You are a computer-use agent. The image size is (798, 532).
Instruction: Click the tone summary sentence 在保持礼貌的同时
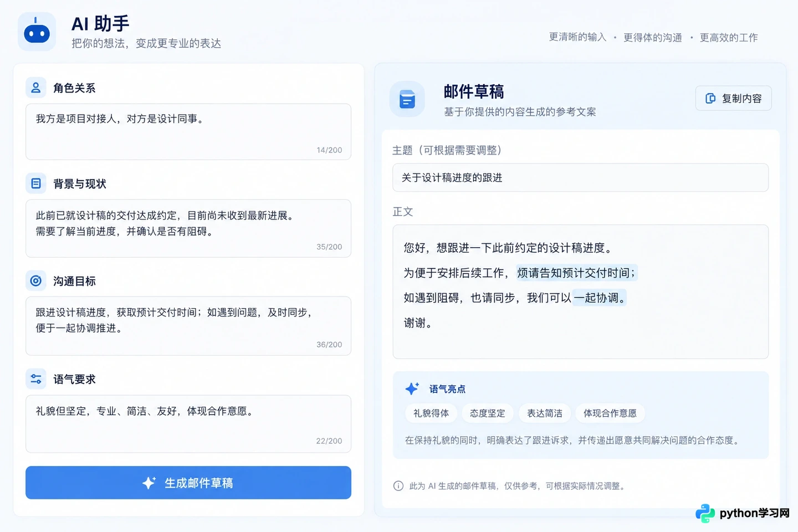pyautogui.click(x=574, y=441)
